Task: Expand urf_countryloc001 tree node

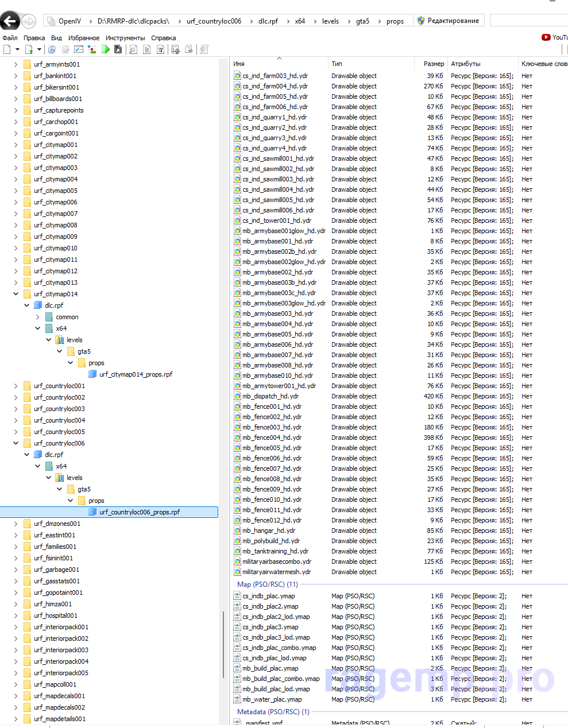Action: pos(16,386)
